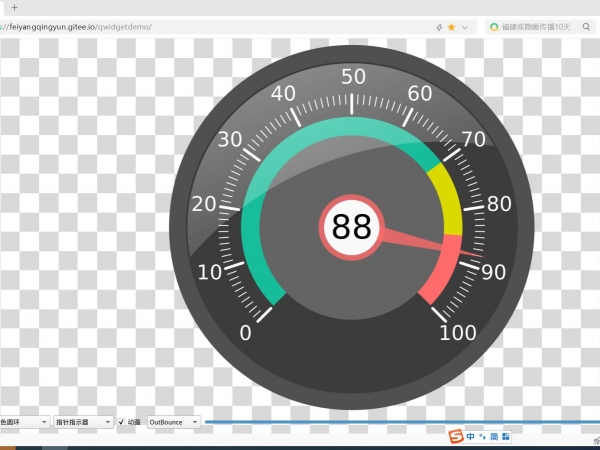Open the Sogou toolbox grid icon

pyautogui.click(x=505, y=436)
